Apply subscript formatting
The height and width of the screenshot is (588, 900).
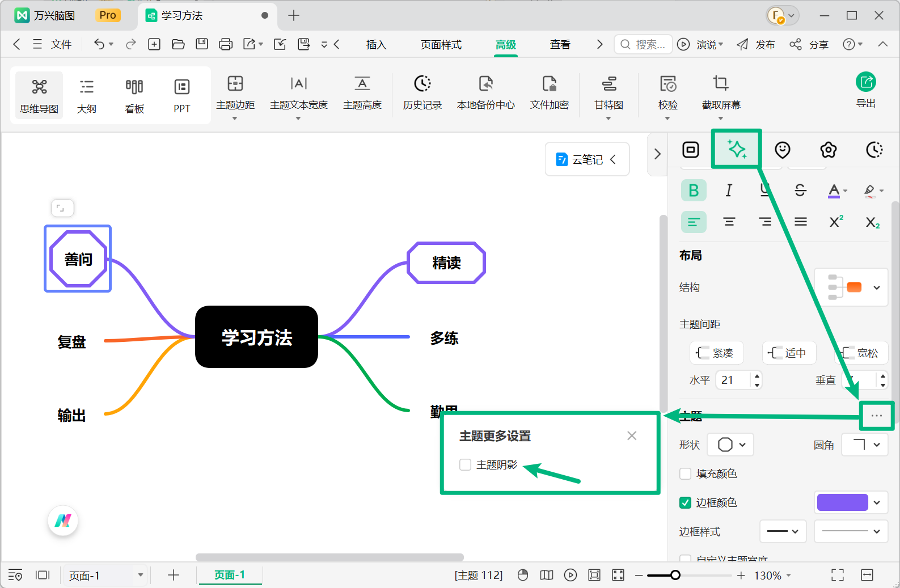(872, 222)
